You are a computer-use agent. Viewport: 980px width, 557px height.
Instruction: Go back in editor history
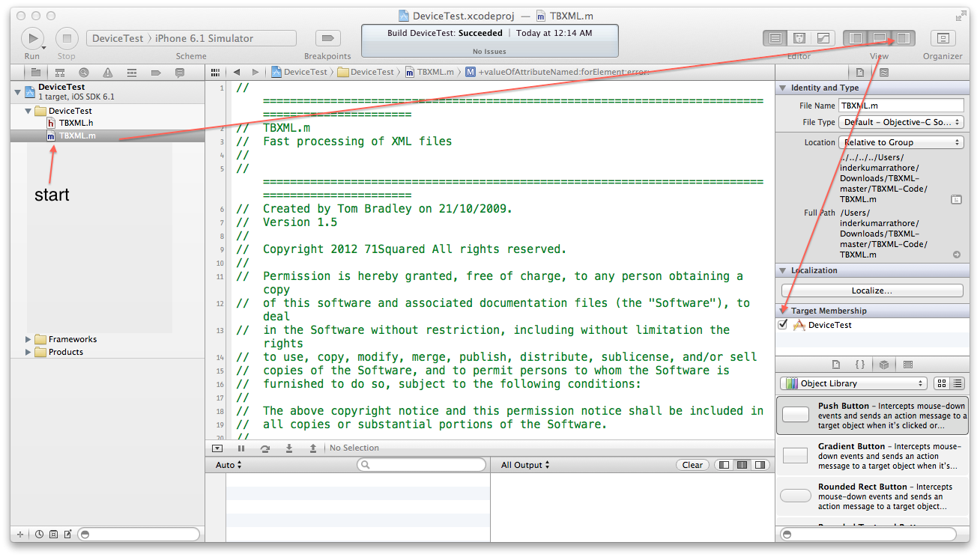[237, 72]
